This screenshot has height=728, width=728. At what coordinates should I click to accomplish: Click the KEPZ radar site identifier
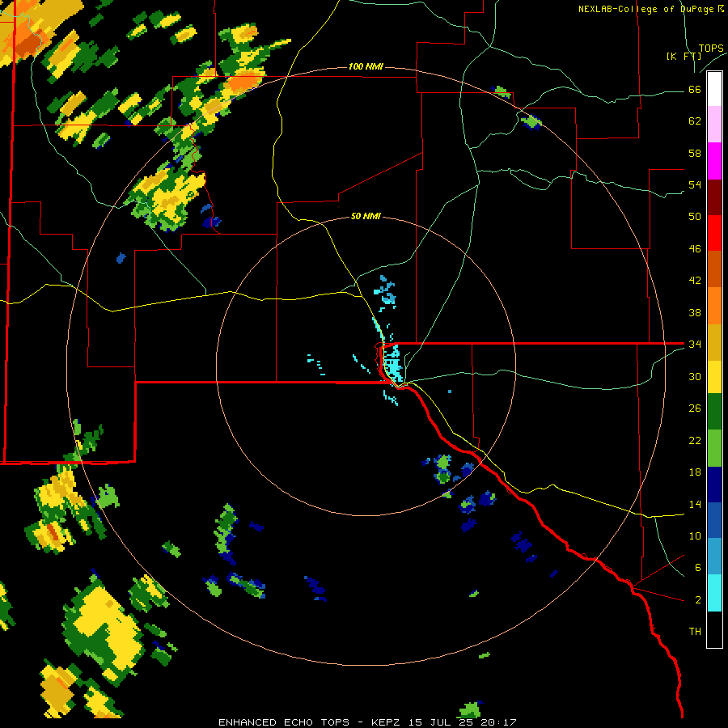click(x=385, y=722)
